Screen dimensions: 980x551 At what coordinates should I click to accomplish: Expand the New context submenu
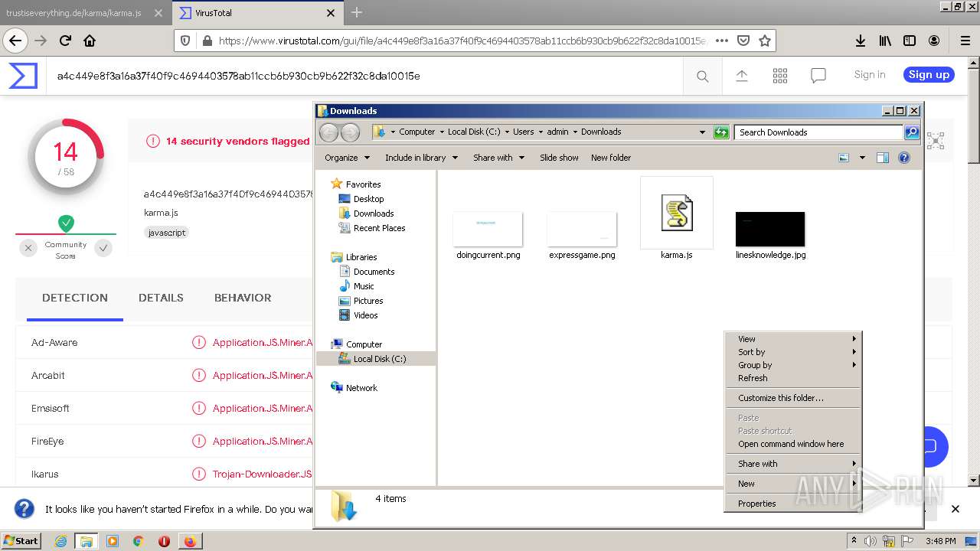click(792, 484)
